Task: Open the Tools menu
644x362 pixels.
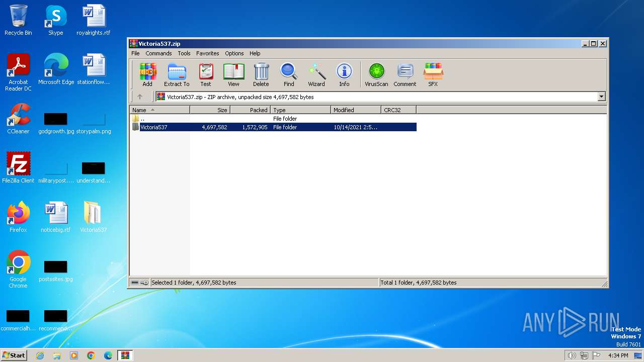Action: 184,53
